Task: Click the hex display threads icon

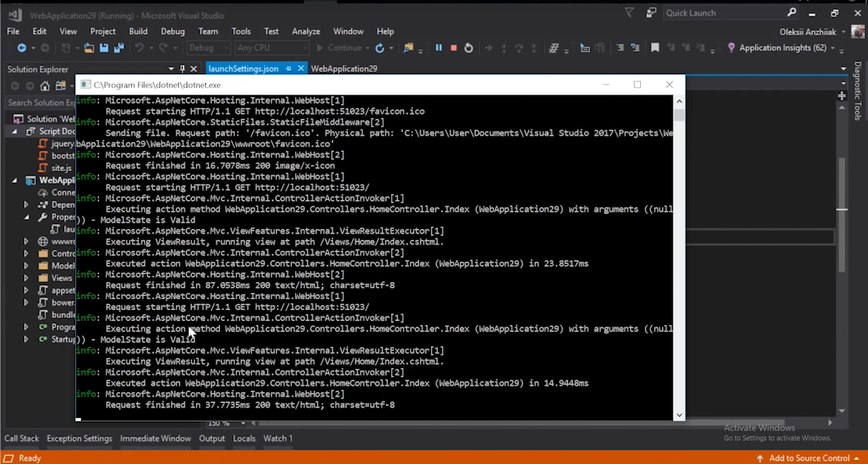Action: (553, 48)
